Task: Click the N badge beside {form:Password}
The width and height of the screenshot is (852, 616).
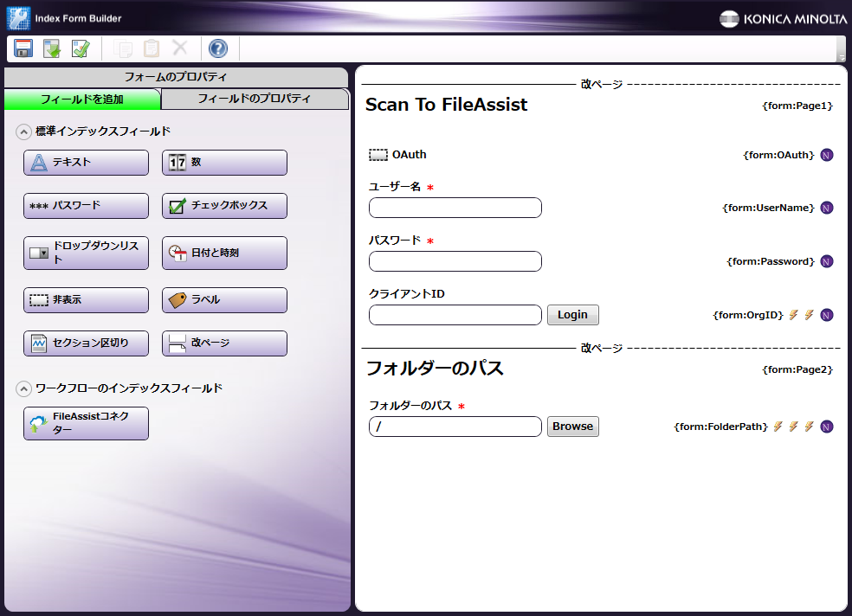Action: click(827, 261)
